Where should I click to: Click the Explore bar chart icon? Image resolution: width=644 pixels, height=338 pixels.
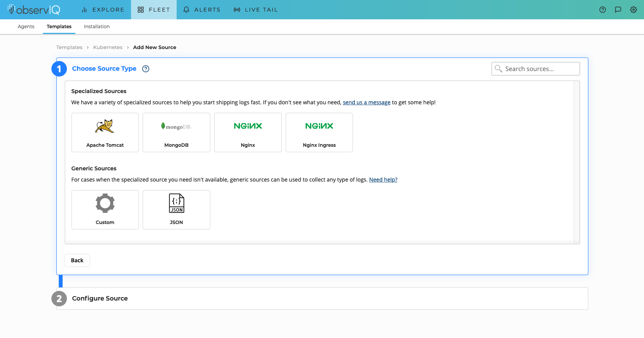[x=84, y=10]
